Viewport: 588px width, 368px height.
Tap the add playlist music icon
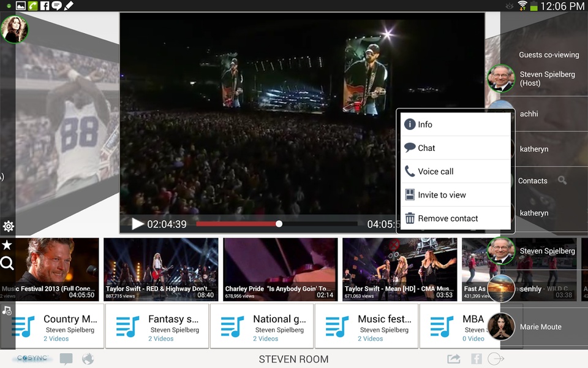point(7,310)
